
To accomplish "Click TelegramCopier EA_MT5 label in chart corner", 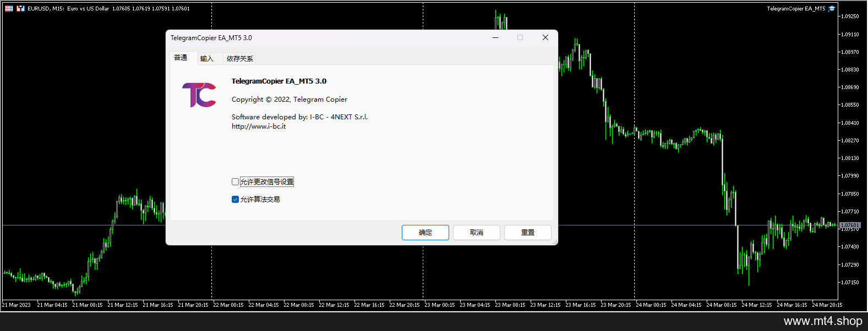I will (796, 9).
